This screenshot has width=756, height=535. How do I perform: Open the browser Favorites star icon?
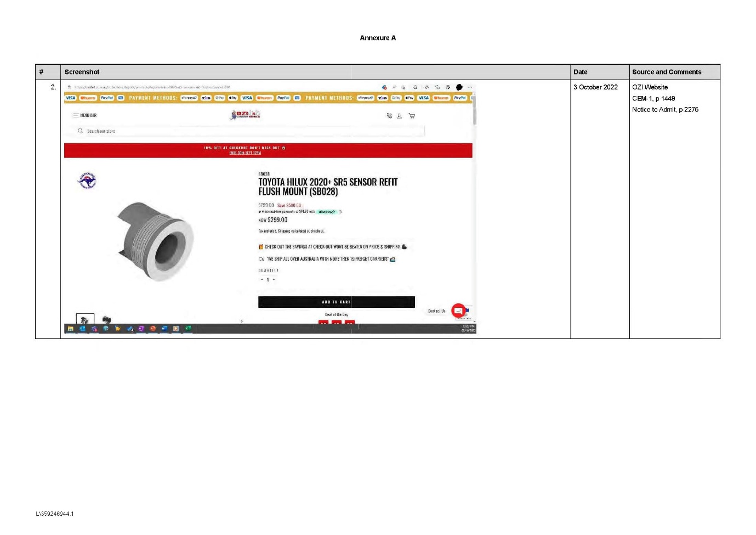(x=427, y=87)
